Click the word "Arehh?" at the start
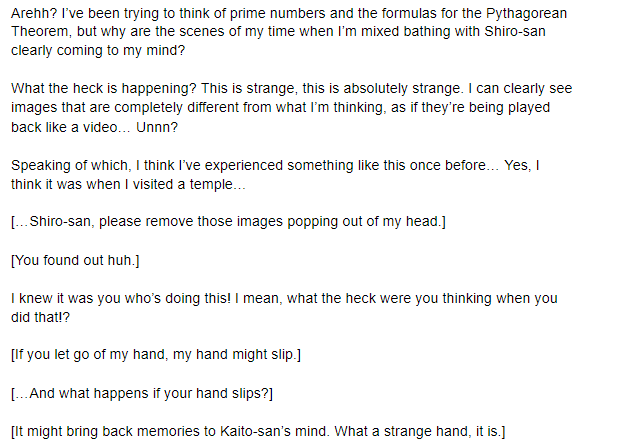Image resolution: width=637 pixels, height=444 pixels. point(34,13)
